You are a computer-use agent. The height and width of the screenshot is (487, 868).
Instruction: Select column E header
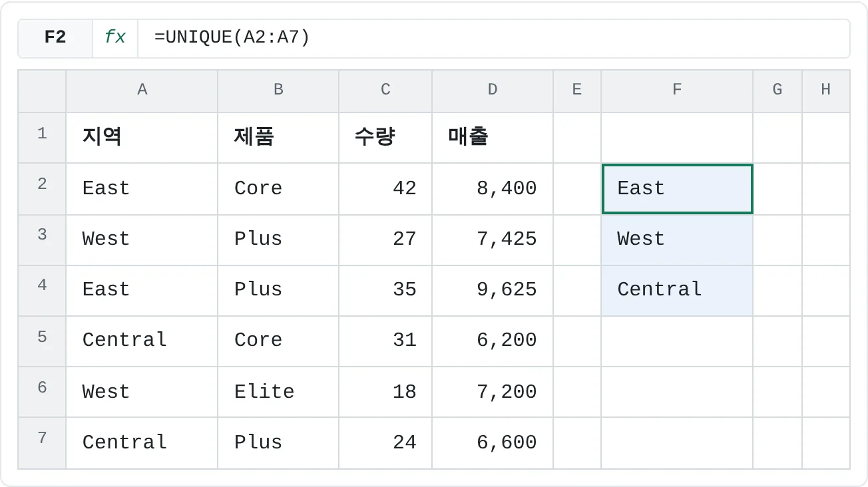(577, 90)
